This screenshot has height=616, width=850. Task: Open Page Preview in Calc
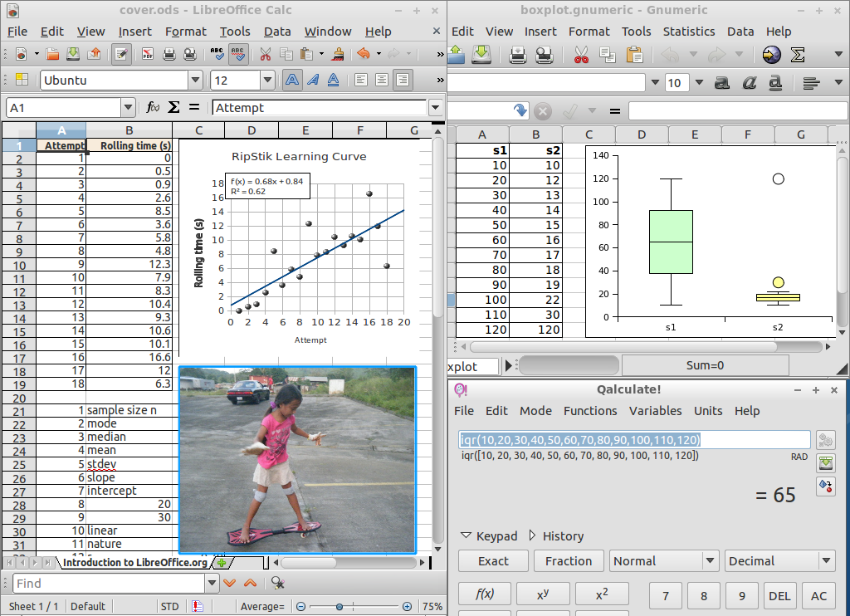pyautogui.click(x=190, y=54)
